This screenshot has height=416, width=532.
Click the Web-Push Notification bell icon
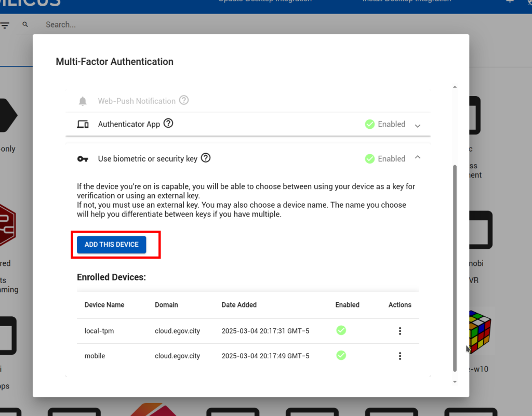83,101
